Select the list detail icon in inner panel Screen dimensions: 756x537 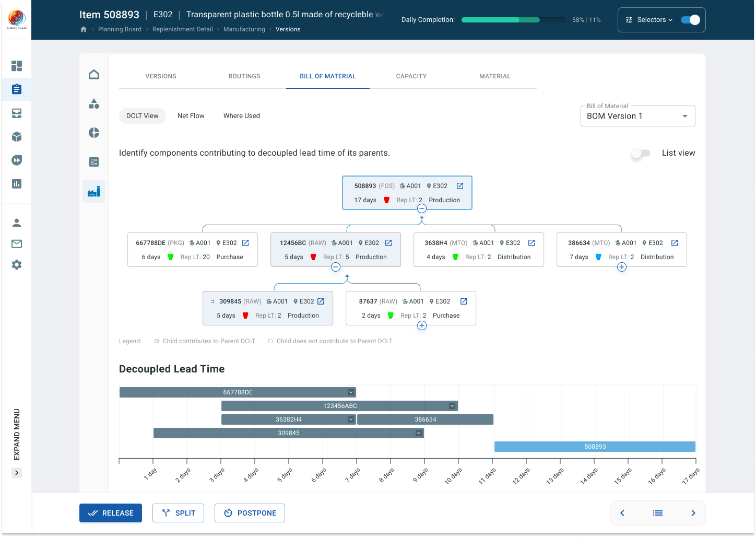[x=94, y=162]
